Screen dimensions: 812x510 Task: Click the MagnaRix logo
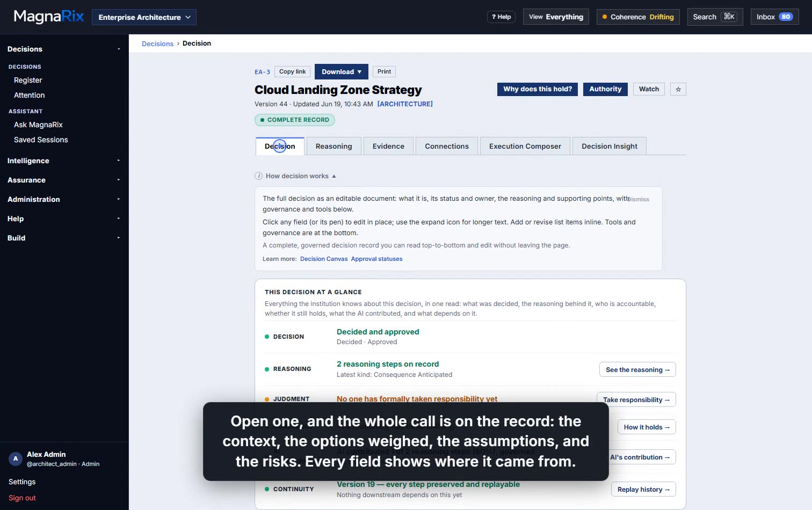click(49, 17)
